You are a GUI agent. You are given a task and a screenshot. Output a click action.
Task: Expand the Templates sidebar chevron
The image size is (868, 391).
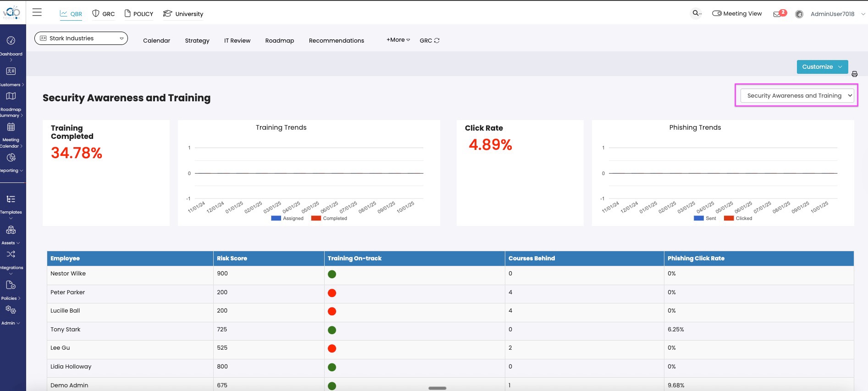tap(11, 218)
